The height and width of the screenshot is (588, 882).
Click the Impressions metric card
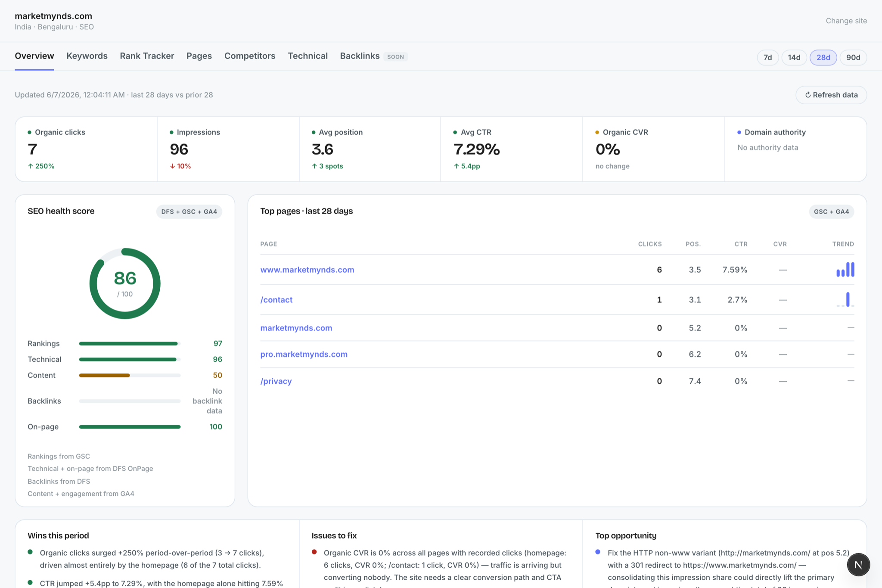[228, 149]
